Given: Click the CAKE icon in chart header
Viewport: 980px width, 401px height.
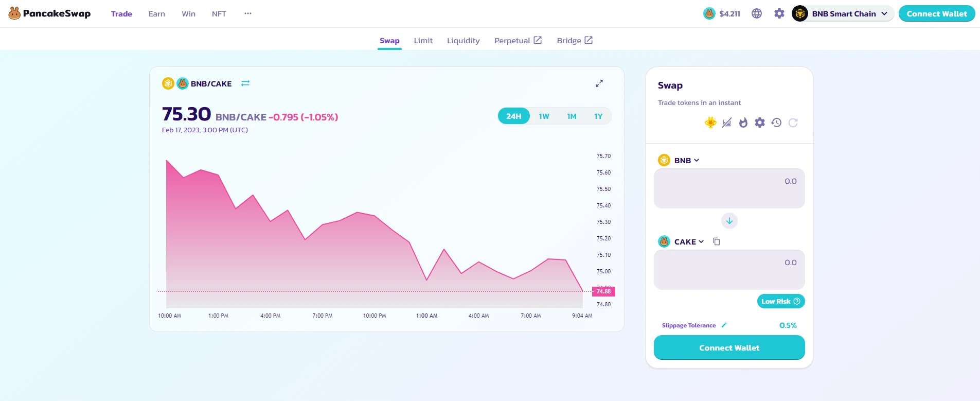Looking at the screenshot, I should (x=183, y=83).
